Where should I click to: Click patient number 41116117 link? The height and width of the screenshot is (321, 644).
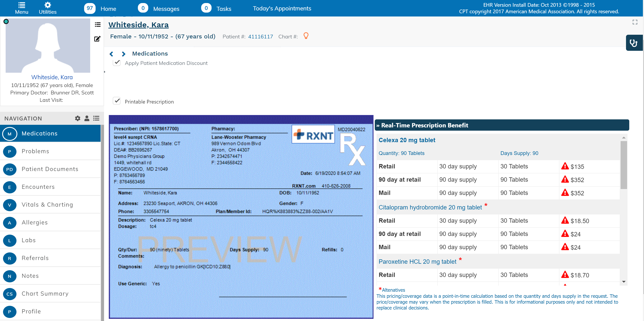tap(261, 36)
